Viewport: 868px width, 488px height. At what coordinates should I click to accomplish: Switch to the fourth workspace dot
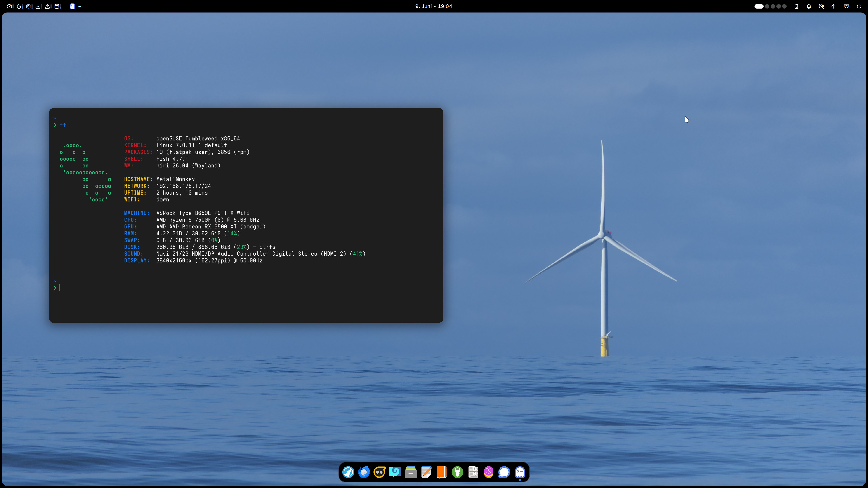tap(779, 6)
